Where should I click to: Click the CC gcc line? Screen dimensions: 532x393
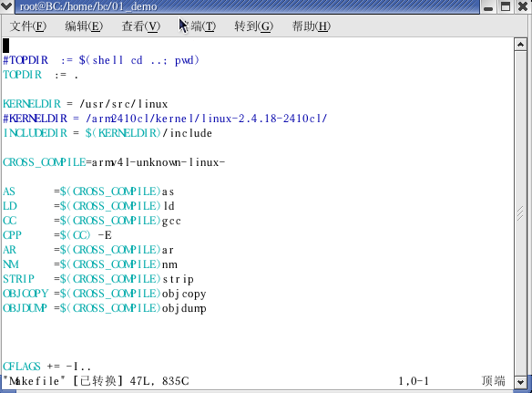point(92,221)
